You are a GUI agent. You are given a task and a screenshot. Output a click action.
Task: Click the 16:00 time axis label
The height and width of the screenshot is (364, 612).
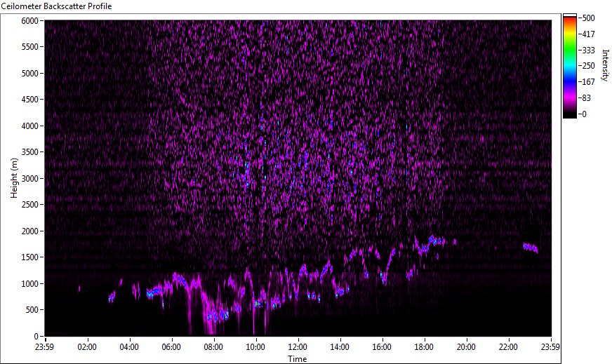click(382, 347)
